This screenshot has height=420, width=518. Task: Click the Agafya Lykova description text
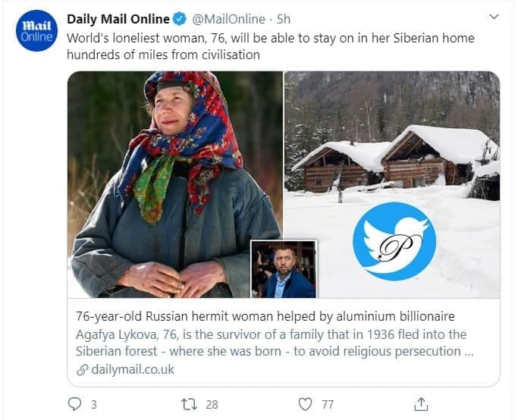pos(271,343)
